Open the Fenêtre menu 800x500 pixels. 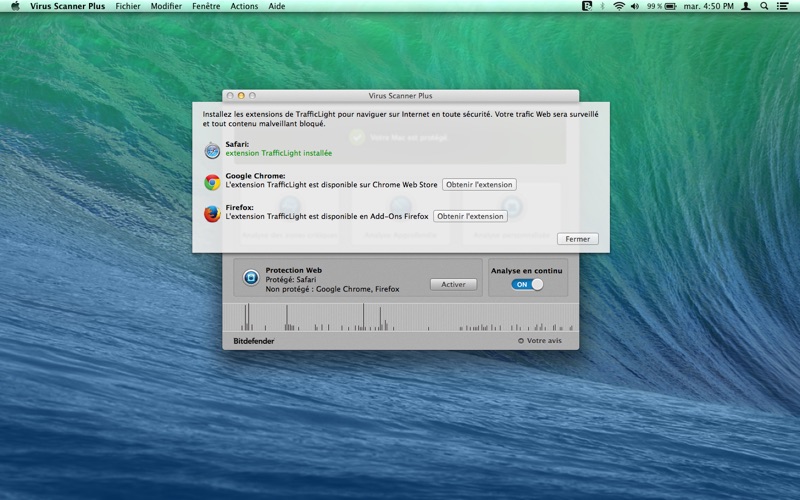tap(206, 6)
